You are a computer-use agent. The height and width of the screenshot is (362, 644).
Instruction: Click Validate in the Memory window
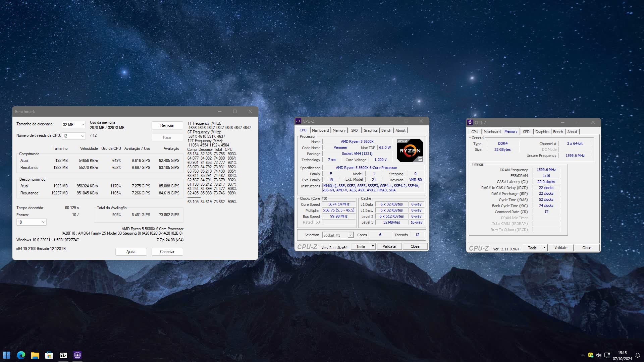[x=561, y=248]
